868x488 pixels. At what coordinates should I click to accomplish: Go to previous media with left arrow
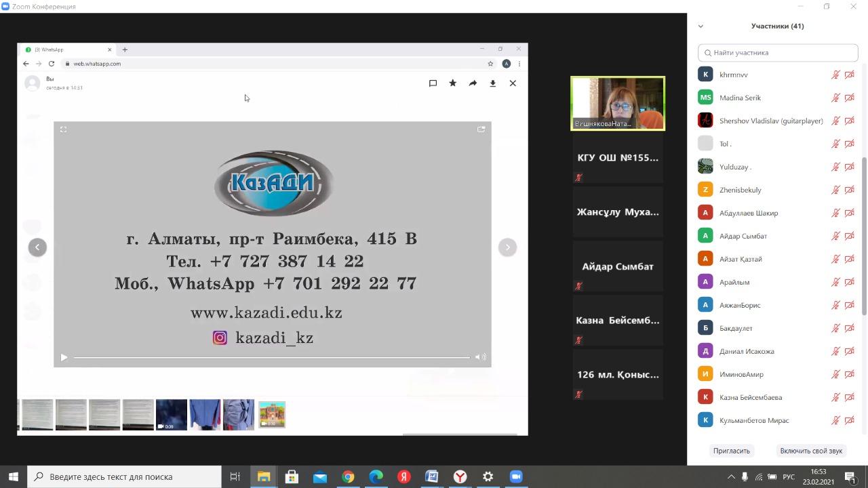point(37,247)
